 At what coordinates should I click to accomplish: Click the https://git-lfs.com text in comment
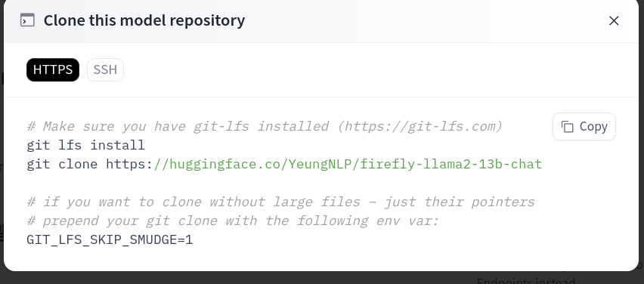point(420,126)
